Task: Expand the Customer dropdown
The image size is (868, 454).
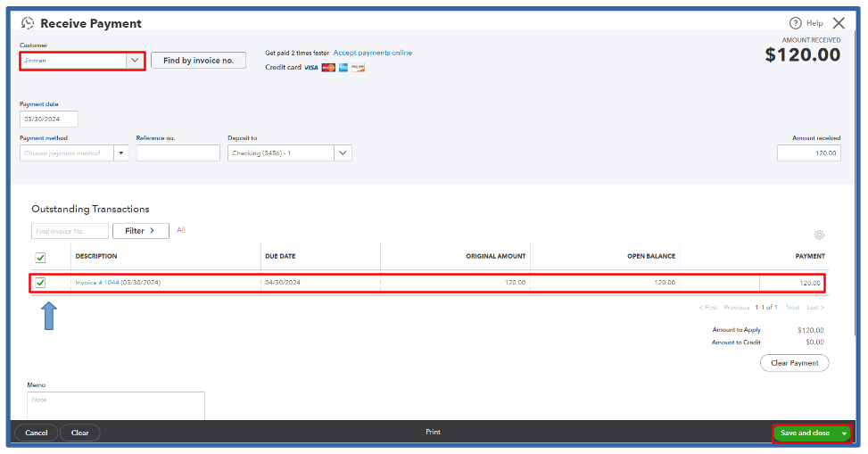Action: (x=134, y=61)
